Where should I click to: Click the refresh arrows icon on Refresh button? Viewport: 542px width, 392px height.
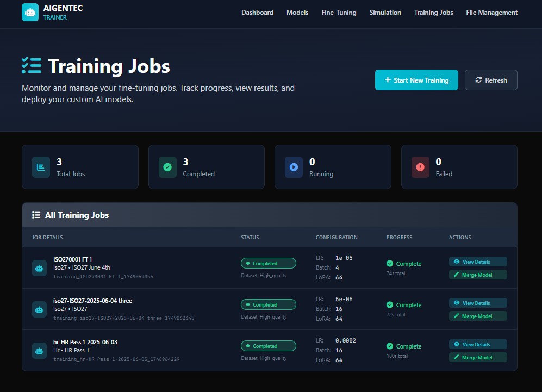pyautogui.click(x=477, y=80)
